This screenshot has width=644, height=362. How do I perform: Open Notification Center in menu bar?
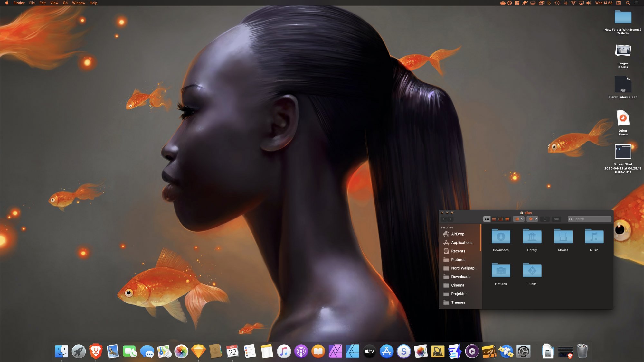coord(636,3)
